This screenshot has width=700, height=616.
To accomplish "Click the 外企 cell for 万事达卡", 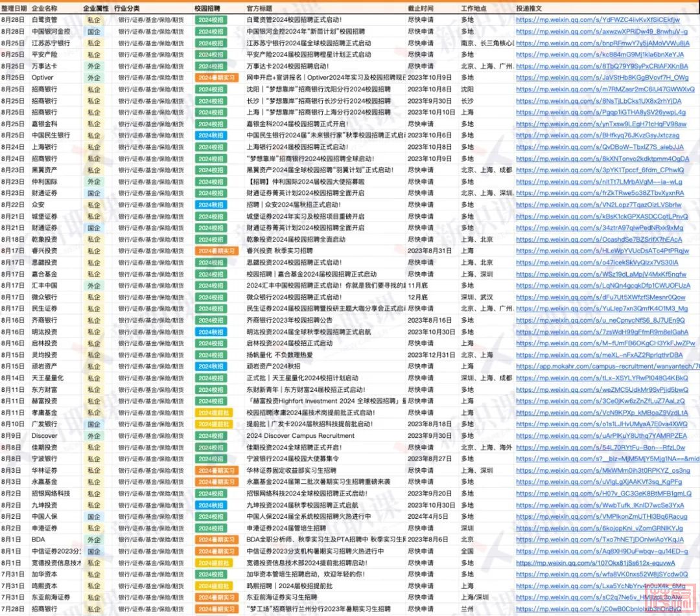I will tap(94, 66).
